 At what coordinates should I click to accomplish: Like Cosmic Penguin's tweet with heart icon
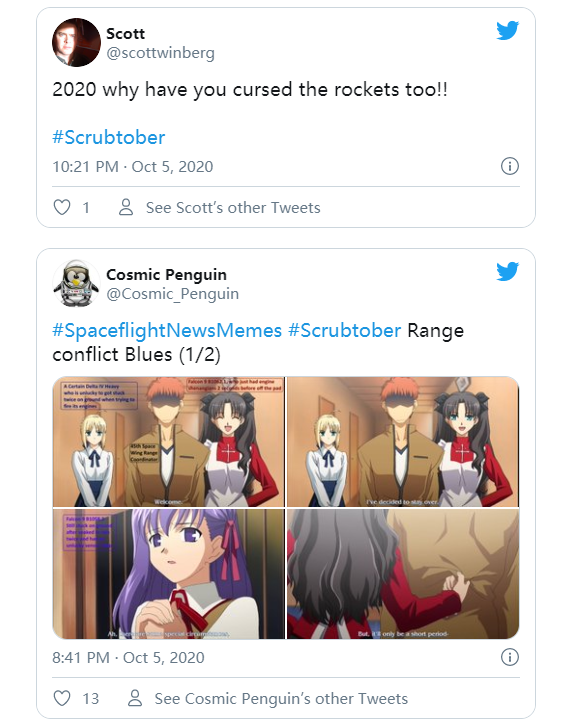pos(62,698)
